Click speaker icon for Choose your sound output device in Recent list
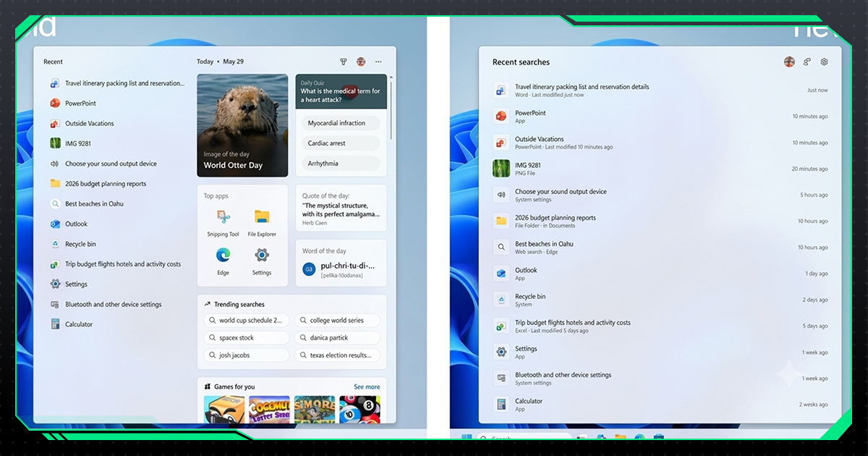This screenshot has height=456, width=868. pyautogui.click(x=55, y=164)
